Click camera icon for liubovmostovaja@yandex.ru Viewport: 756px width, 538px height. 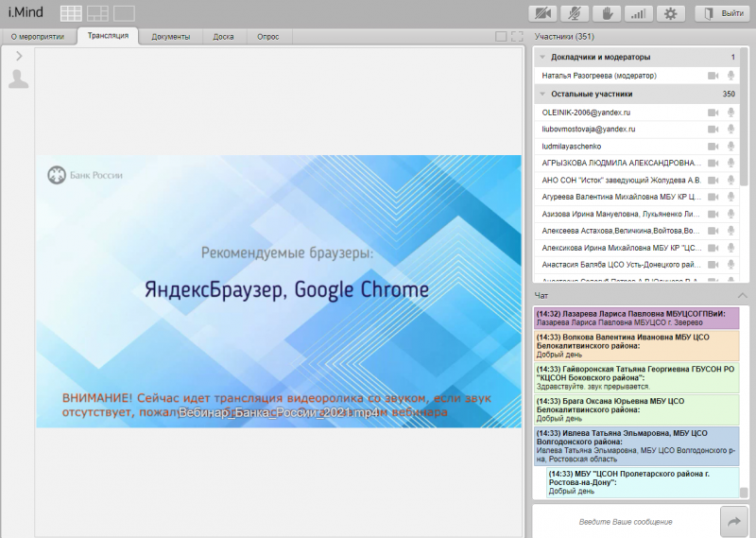pos(713,130)
